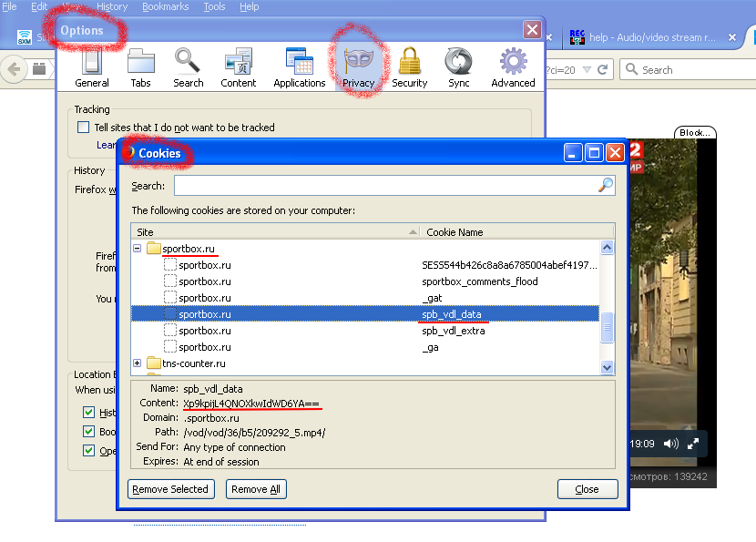The width and height of the screenshot is (756, 542).
Task: Toggle the Ope checkbox in Location Bar
Action: 88,450
